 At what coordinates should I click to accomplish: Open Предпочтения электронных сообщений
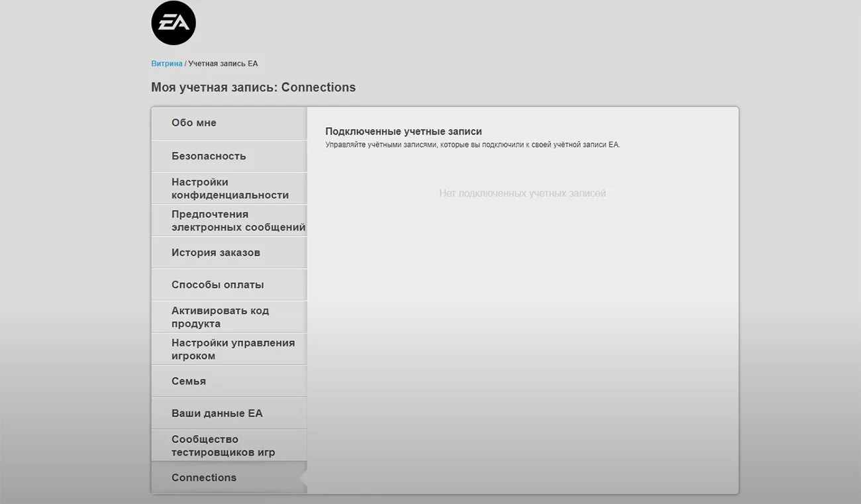click(x=229, y=221)
